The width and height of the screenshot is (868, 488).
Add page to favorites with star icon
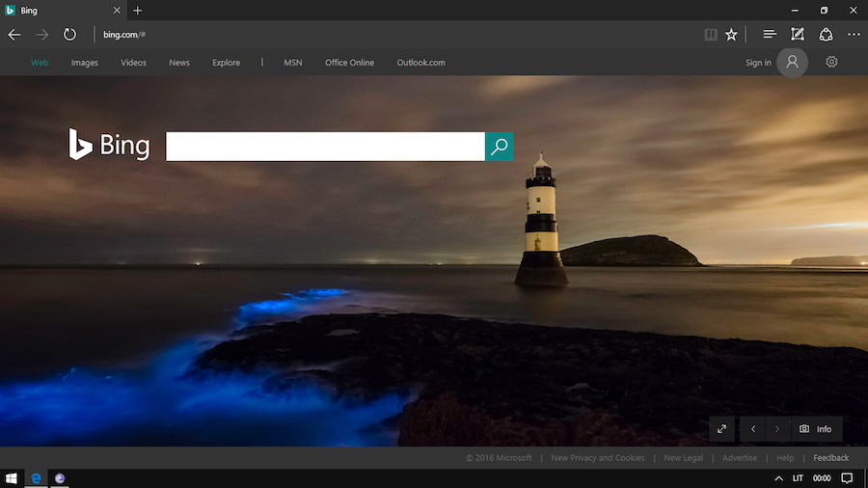pos(731,35)
